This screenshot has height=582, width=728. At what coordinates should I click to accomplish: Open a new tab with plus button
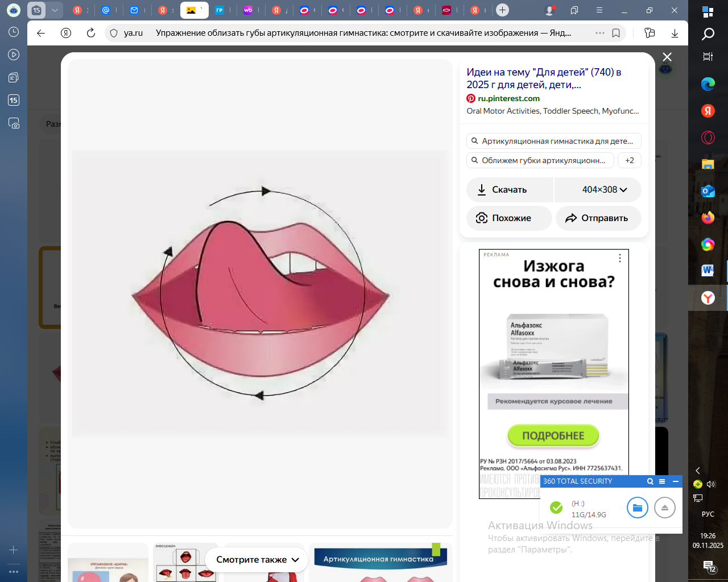point(502,10)
